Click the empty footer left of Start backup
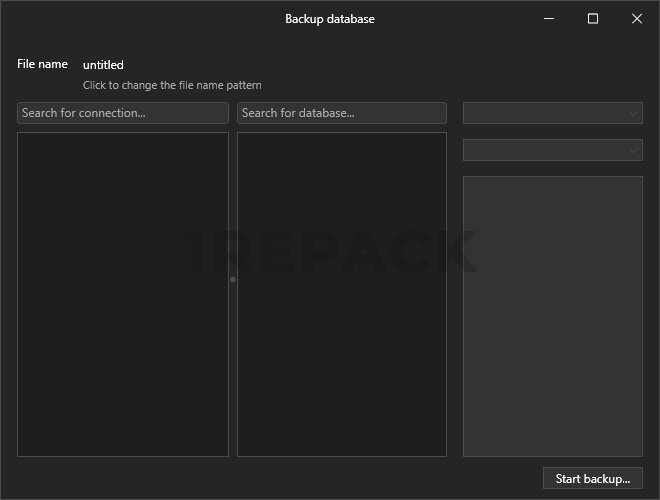The height and width of the screenshot is (500, 660). (270, 479)
